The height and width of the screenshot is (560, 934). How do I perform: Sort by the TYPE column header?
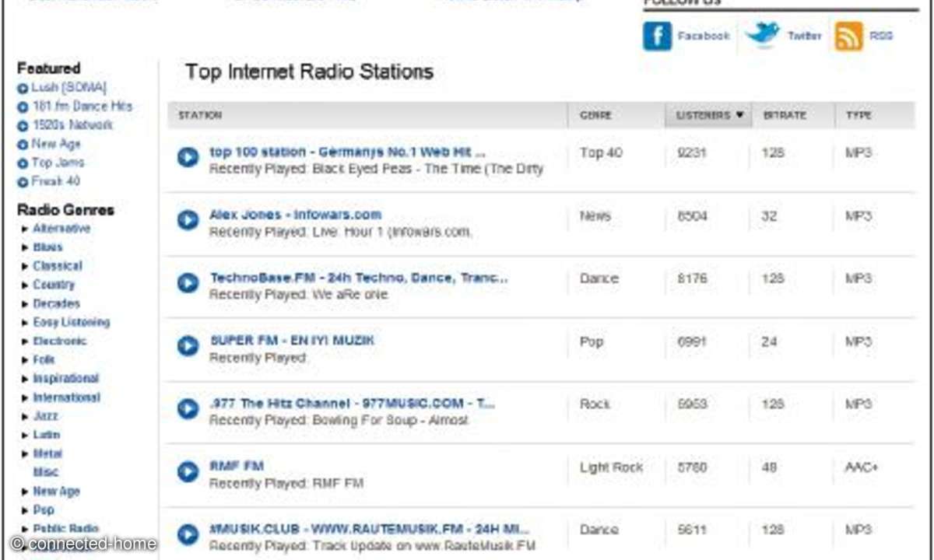point(859,115)
